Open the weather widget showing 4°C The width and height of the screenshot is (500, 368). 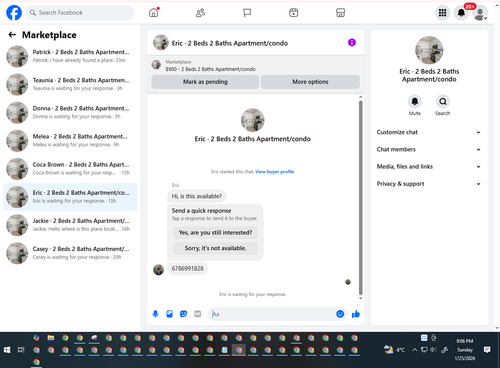click(394, 350)
